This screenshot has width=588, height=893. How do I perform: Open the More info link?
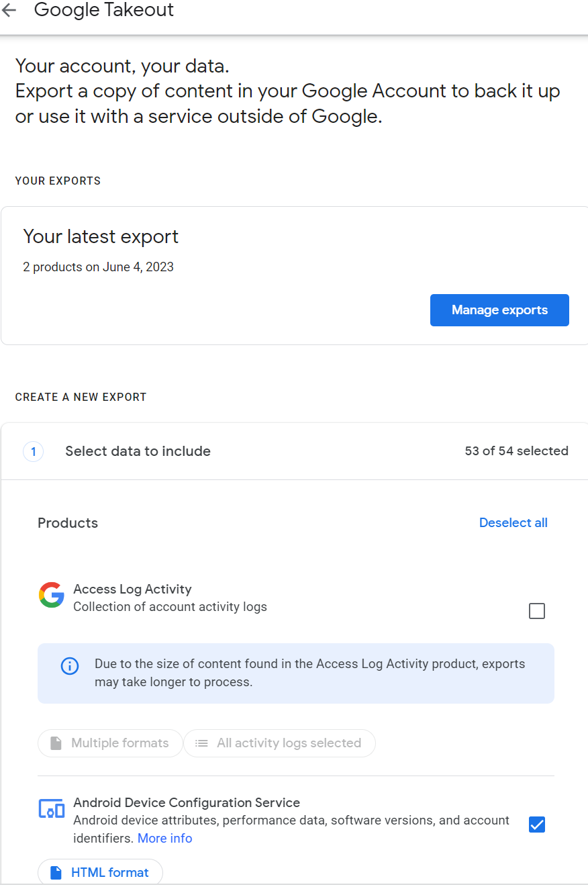pos(165,838)
